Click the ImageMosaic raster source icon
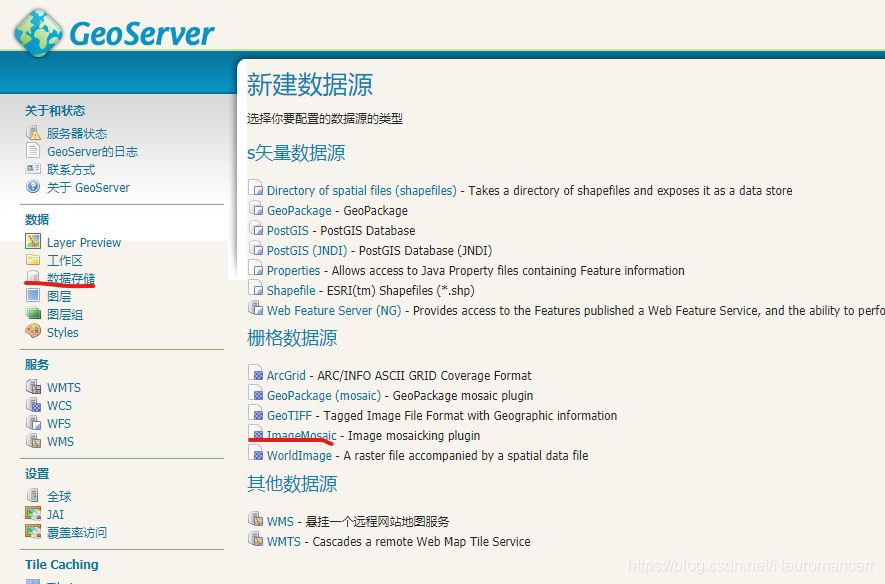Screen dimensions: 885x584 point(256,433)
